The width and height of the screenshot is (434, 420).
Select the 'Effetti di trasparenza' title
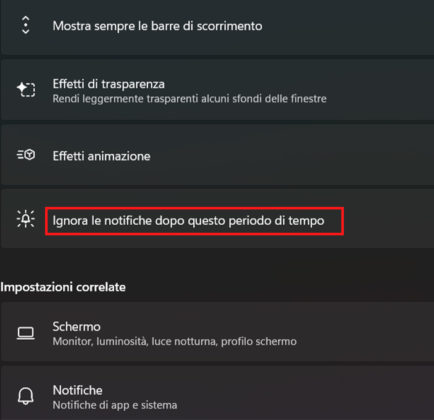(x=109, y=84)
